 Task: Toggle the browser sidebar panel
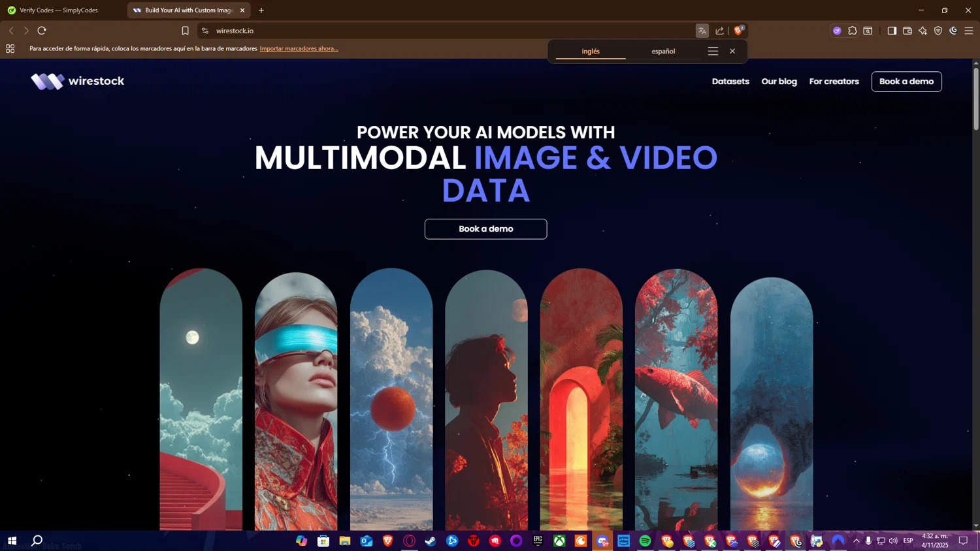892,31
